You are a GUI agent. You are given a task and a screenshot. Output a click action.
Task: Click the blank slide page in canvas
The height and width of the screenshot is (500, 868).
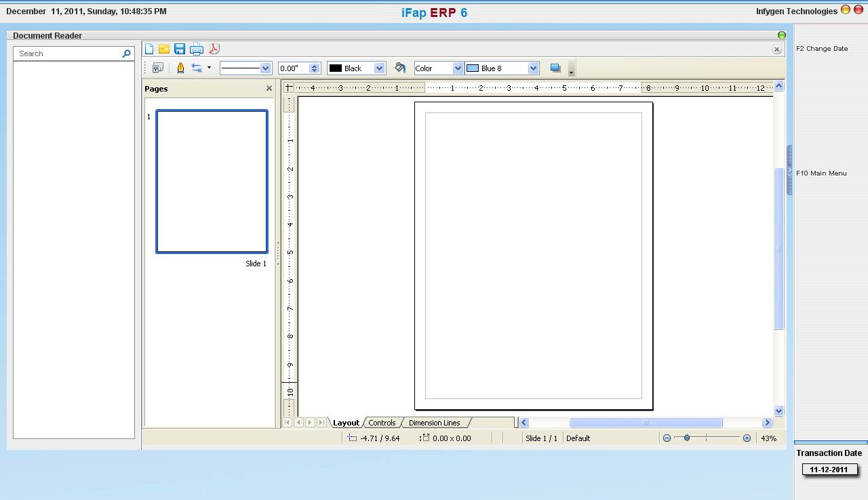pos(534,256)
